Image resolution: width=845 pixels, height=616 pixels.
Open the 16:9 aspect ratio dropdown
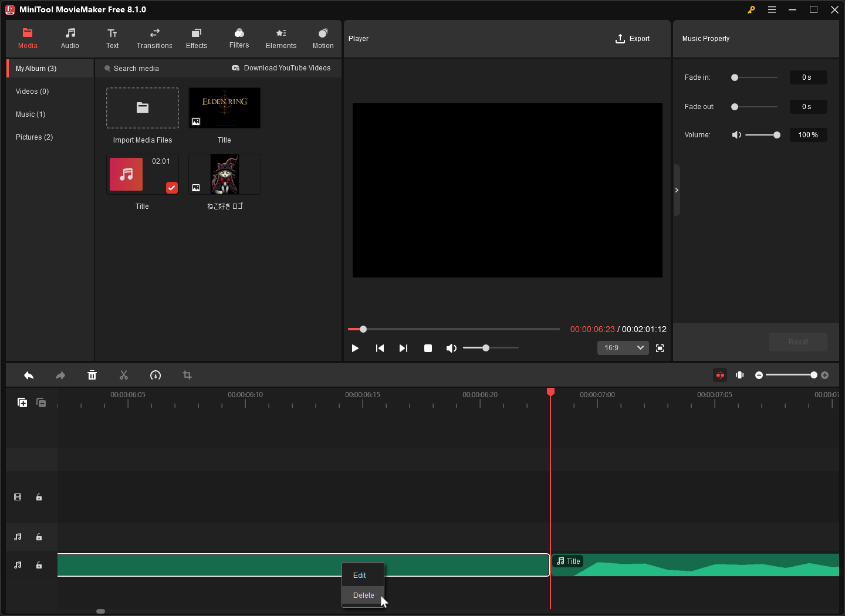(623, 348)
